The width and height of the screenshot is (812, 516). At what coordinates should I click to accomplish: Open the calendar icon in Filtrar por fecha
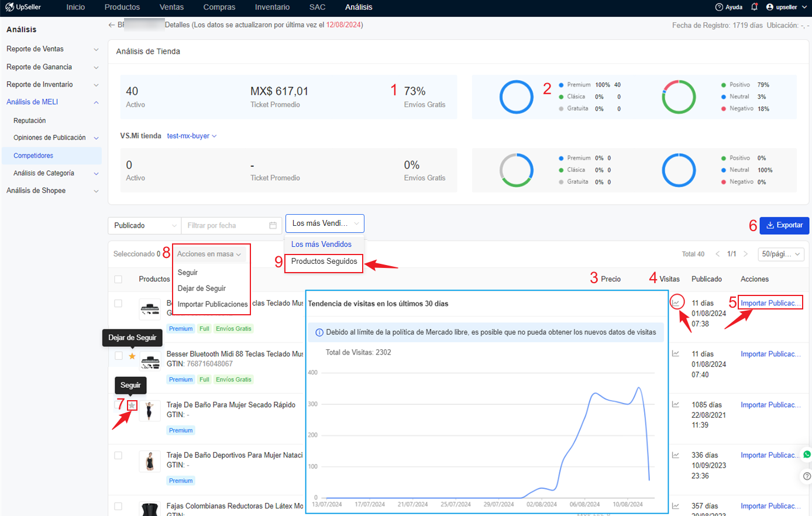pos(273,225)
